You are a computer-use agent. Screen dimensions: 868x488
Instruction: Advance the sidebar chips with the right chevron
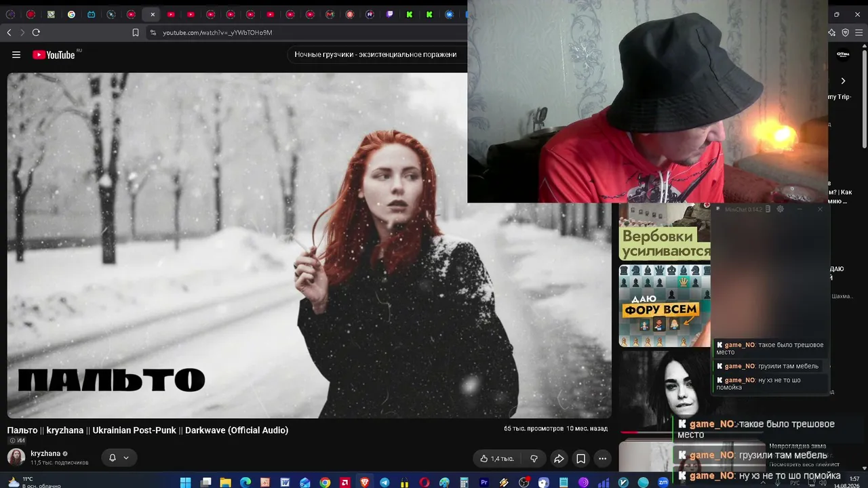tap(843, 81)
